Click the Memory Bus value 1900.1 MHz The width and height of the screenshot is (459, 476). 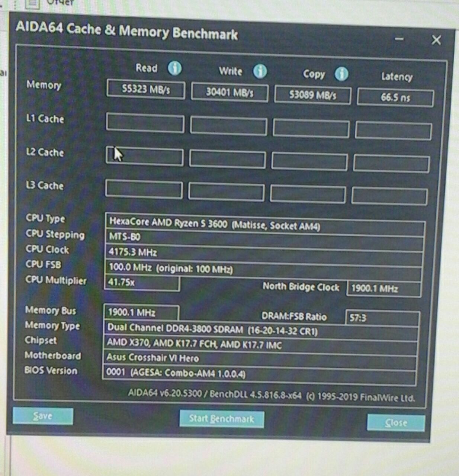141,312
